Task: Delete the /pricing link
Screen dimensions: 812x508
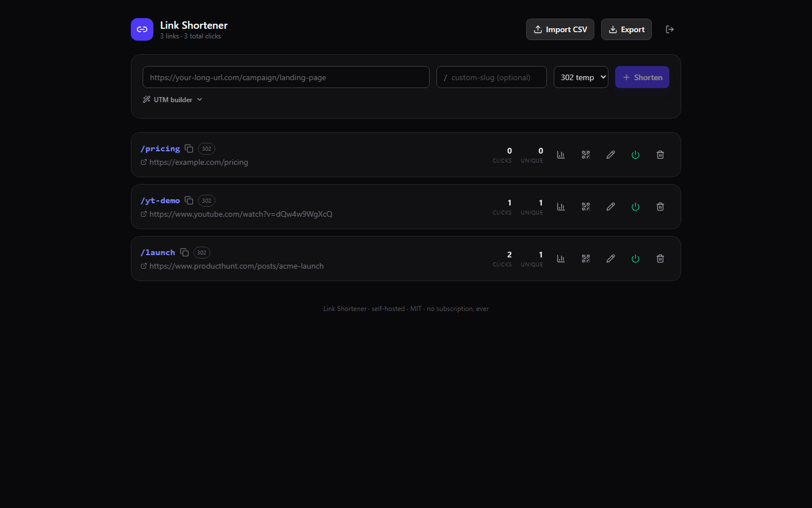Action: click(x=660, y=155)
